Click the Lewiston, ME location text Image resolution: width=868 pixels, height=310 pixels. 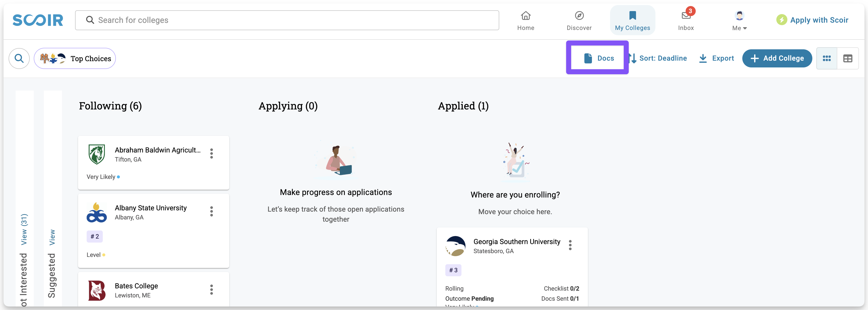tap(132, 295)
